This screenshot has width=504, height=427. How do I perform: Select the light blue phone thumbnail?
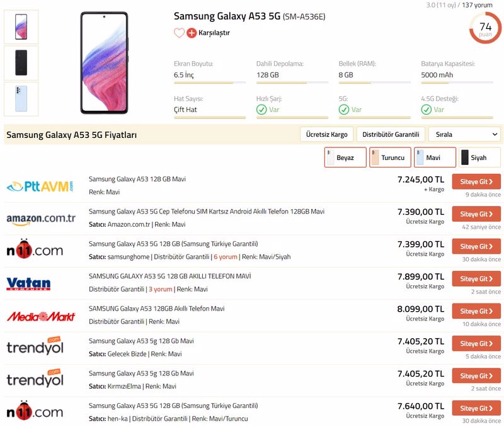coord(21,99)
